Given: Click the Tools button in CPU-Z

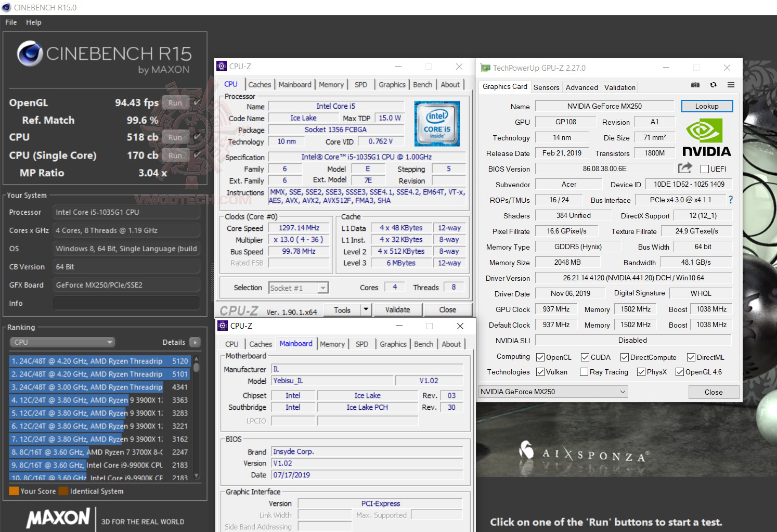Looking at the screenshot, I should [x=342, y=309].
